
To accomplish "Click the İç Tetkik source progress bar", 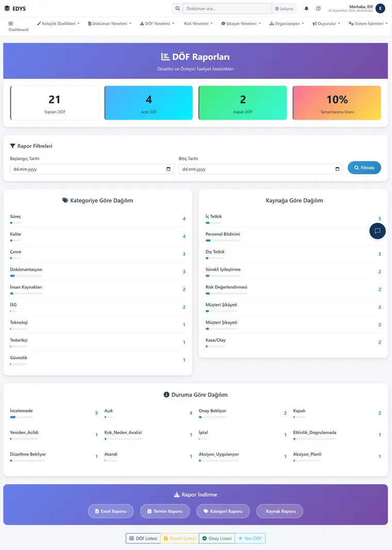I will tap(214, 223).
